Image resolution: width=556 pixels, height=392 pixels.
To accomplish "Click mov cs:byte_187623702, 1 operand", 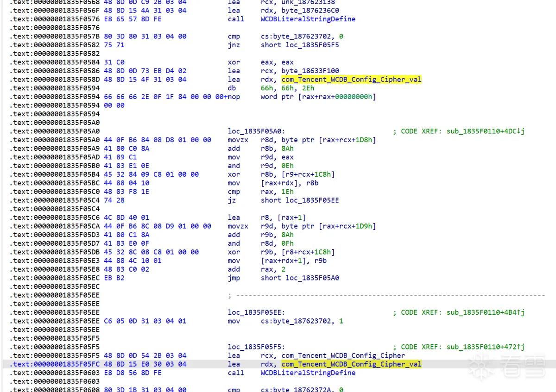I will pos(302,321).
